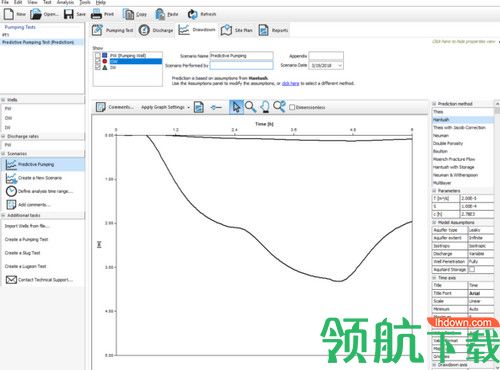Click 'Create a Slug Test' task
The height and width of the screenshot is (370, 500).
click(22, 253)
